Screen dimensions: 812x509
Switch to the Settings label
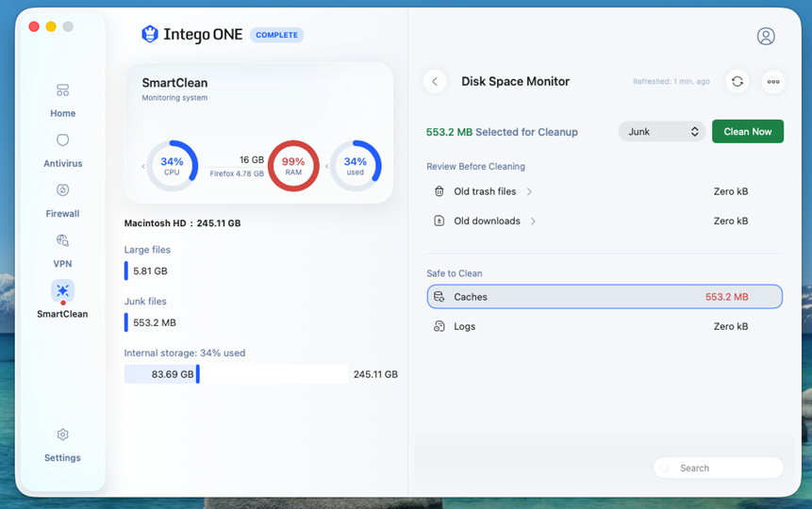(x=62, y=458)
